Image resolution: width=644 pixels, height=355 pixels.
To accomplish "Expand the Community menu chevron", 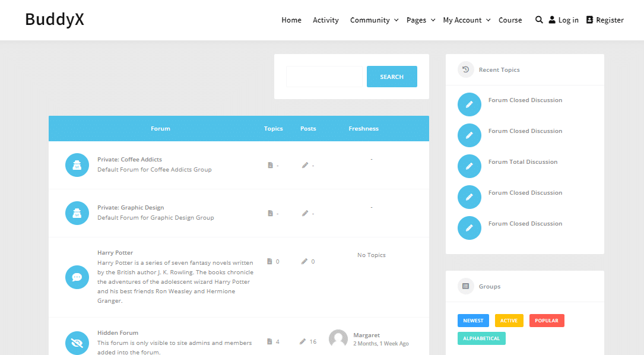I will (x=396, y=20).
